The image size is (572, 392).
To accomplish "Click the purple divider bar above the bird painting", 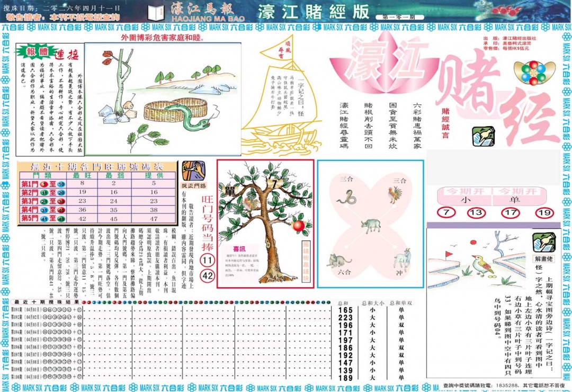I will (495, 224).
